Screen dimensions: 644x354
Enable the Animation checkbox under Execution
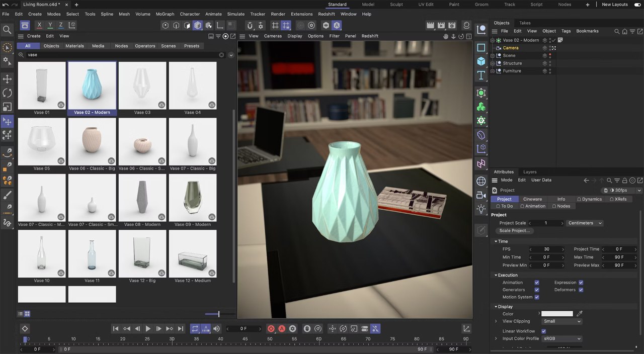pos(537,282)
